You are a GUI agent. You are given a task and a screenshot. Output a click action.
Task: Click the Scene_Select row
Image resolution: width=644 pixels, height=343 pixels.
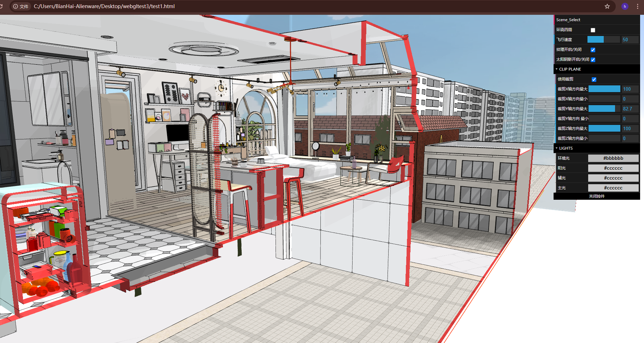(596, 20)
